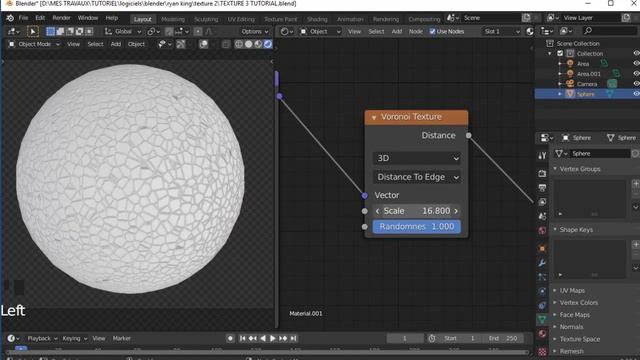Screen dimensions: 640x360
Task: Hide the Camera via its eye icon
Action: pyautogui.click(x=636, y=84)
